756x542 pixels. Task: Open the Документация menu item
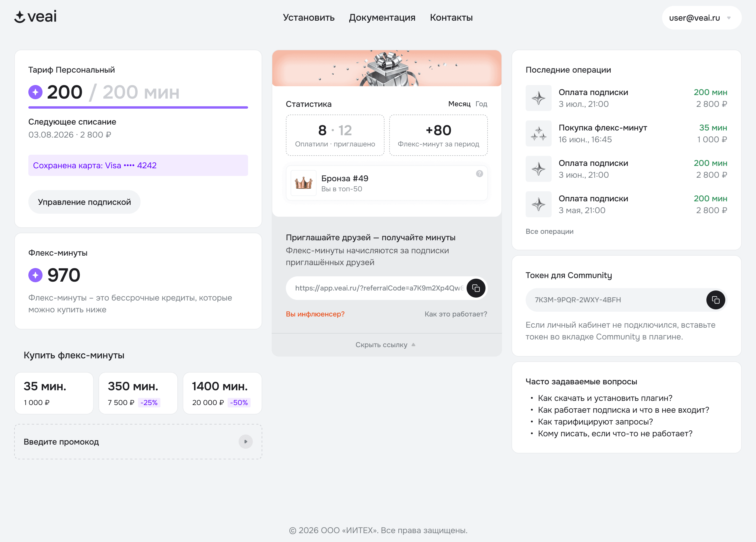(382, 18)
